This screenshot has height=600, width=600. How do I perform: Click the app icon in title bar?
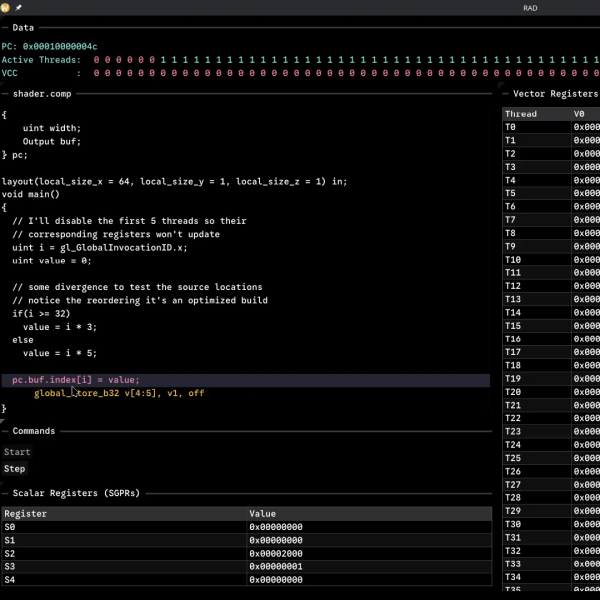6,7
